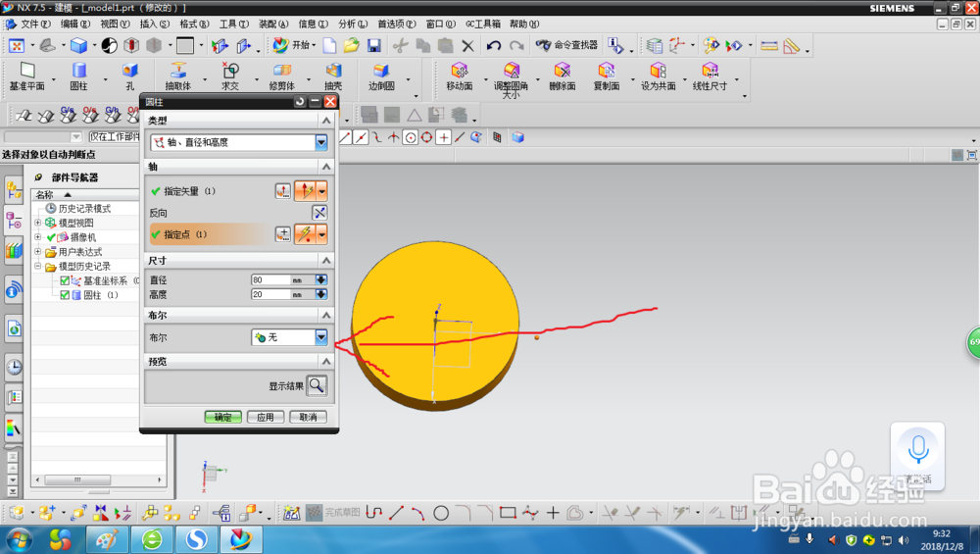Select the rectangle sketch tool in bottom toolbar
The width and height of the screenshot is (980, 554).
pyautogui.click(x=508, y=514)
